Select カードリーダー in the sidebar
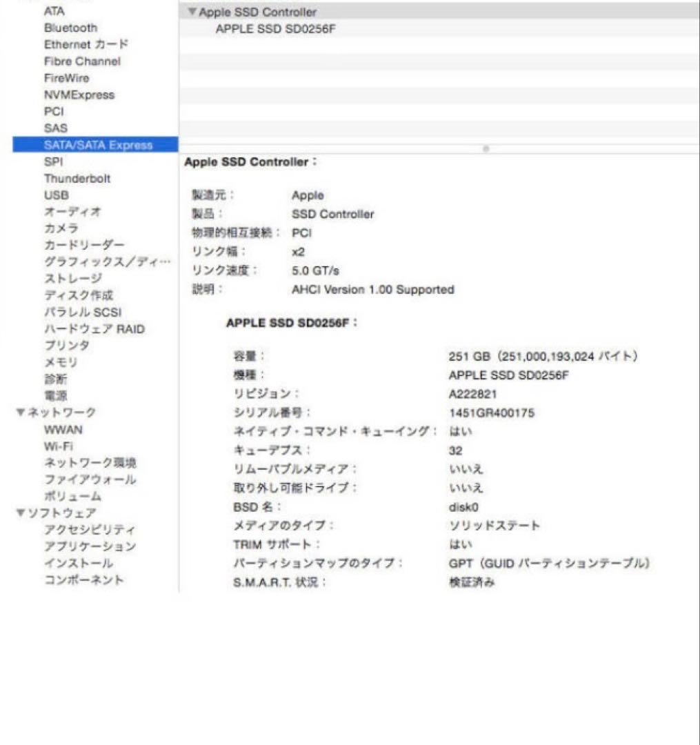 point(84,245)
